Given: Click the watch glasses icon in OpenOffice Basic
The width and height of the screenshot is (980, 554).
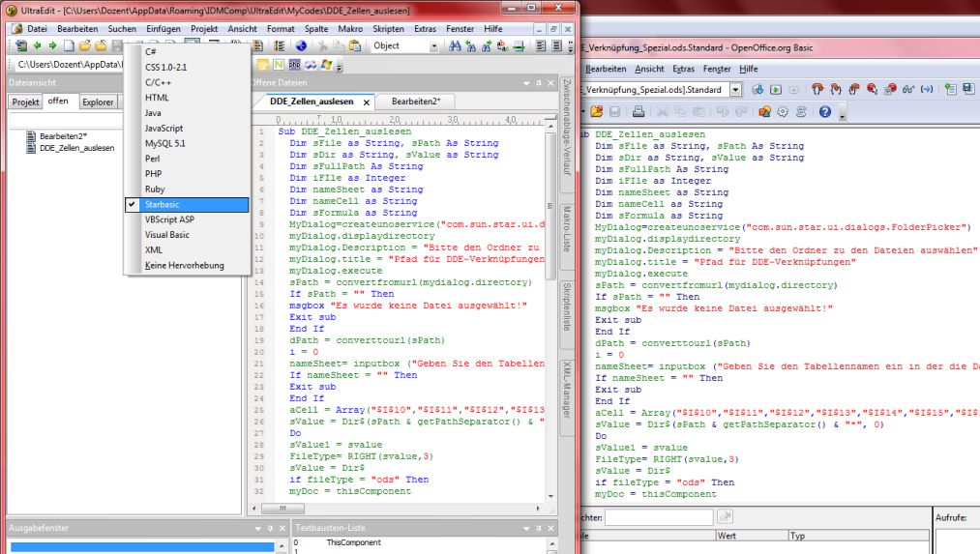Looking at the screenshot, I should coord(908,89).
